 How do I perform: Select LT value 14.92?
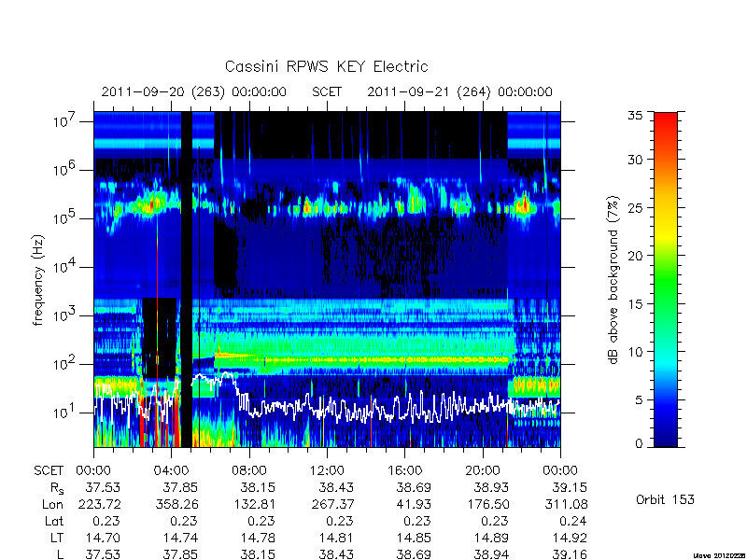(x=570, y=538)
